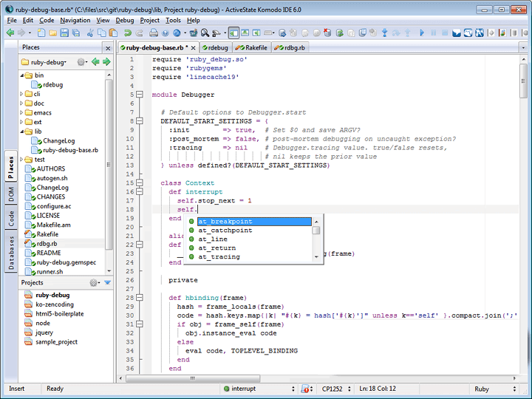Click the red X database toolbar icon
532x399 pixels.
327,33
